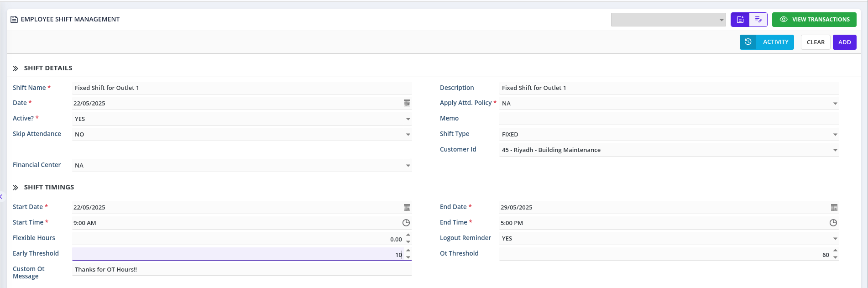Click the new entry form icon button
This screenshot has height=288, width=868.
point(740,20)
